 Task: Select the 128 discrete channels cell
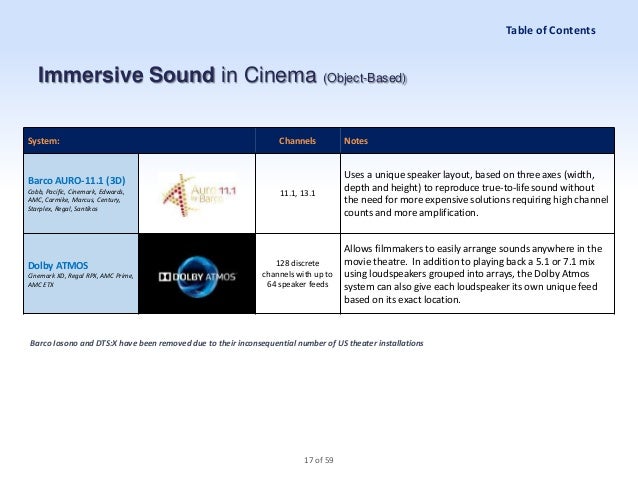(x=297, y=273)
